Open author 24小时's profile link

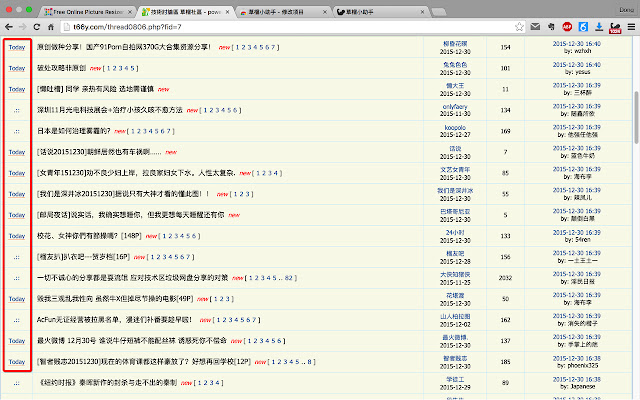tap(455, 233)
